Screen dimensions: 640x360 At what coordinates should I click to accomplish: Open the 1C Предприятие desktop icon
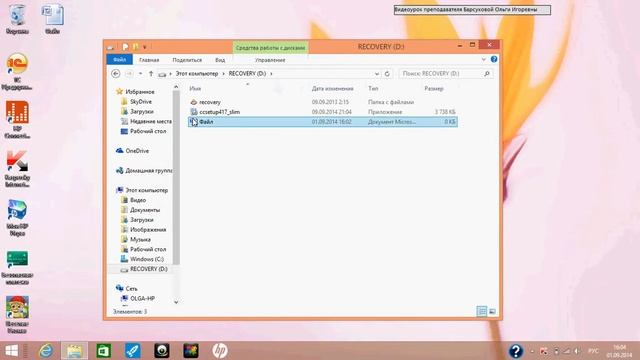point(17,72)
